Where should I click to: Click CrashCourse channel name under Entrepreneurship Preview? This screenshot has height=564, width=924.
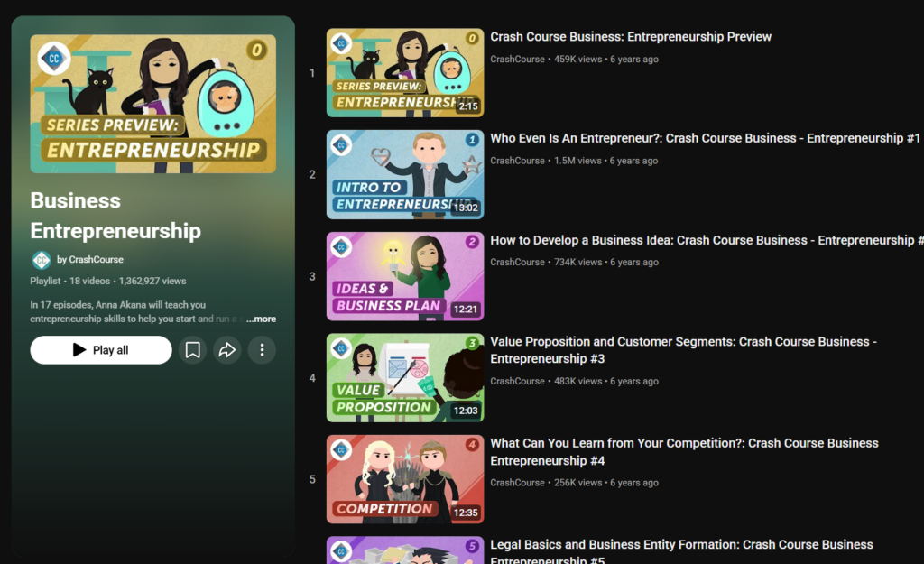pyautogui.click(x=517, y=59)
